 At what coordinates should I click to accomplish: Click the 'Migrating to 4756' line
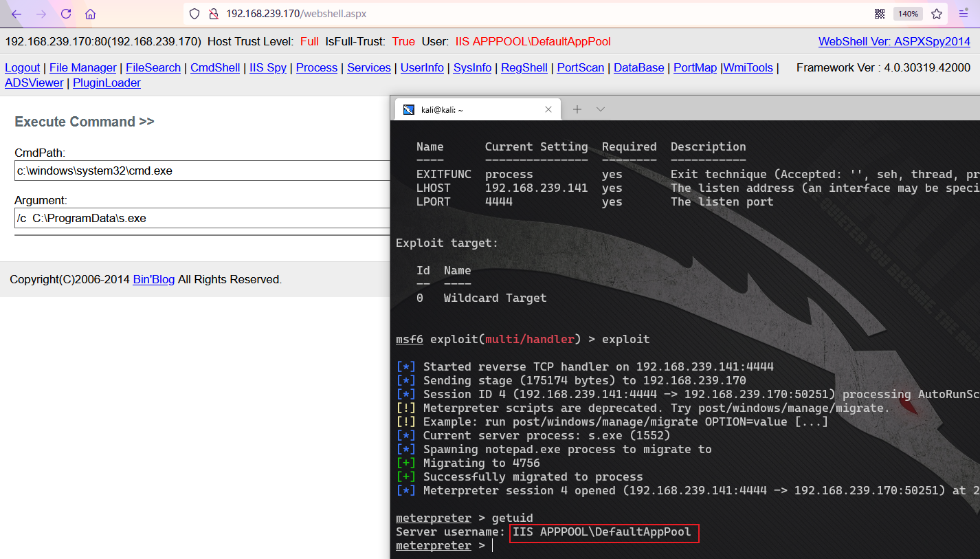pos(468,463)
